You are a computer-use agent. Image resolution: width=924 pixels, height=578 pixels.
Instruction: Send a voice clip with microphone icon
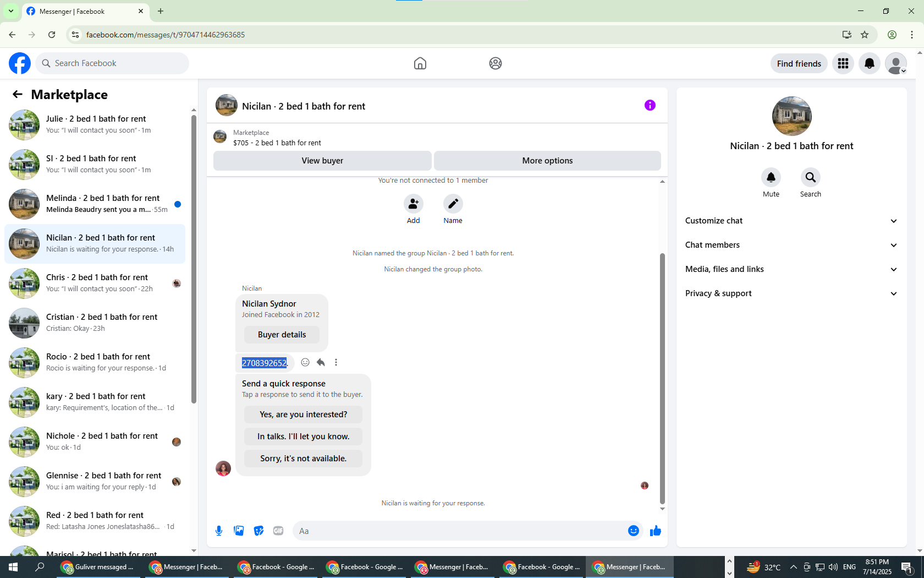click(219, 531)
